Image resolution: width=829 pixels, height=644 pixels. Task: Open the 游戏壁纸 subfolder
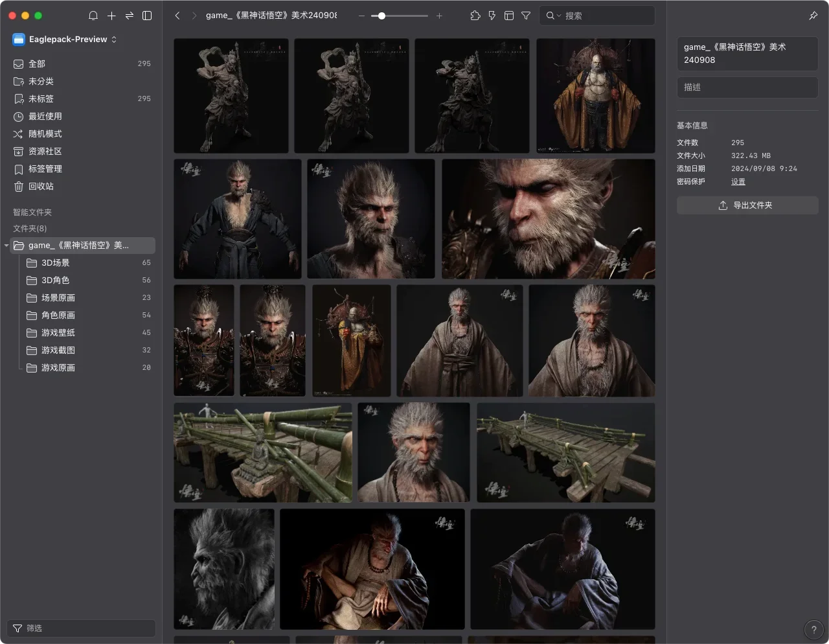pyautogui.click(x=88, y=332)
